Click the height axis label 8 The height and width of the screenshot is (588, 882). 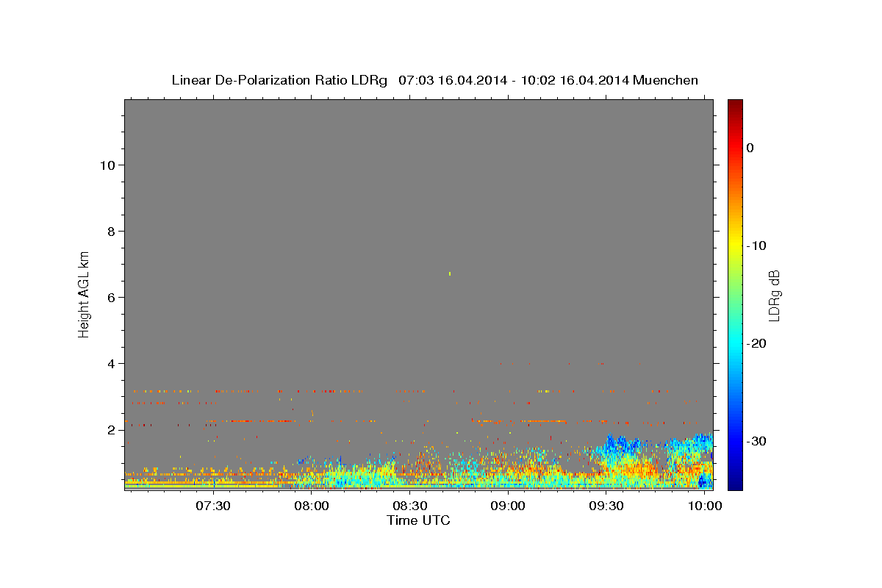[112, 232]
